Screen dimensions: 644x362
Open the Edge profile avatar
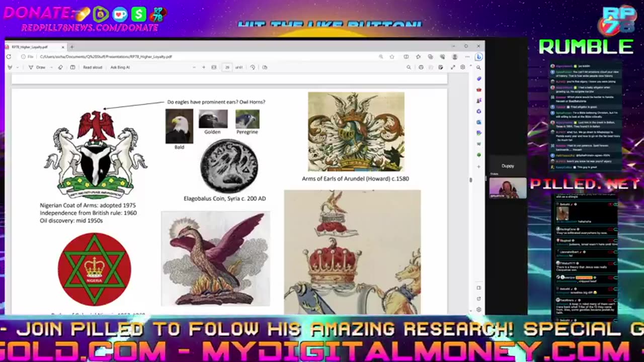click(455, 57)
